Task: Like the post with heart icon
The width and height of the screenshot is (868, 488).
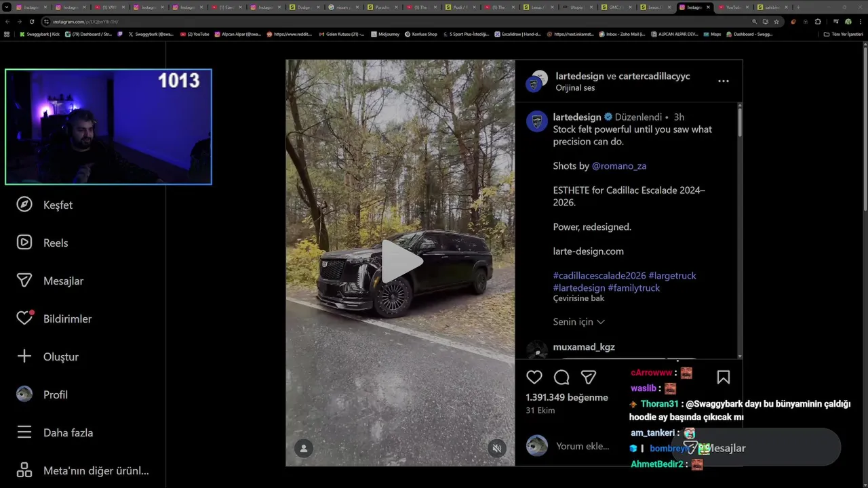Action: (x=534, y=378)
